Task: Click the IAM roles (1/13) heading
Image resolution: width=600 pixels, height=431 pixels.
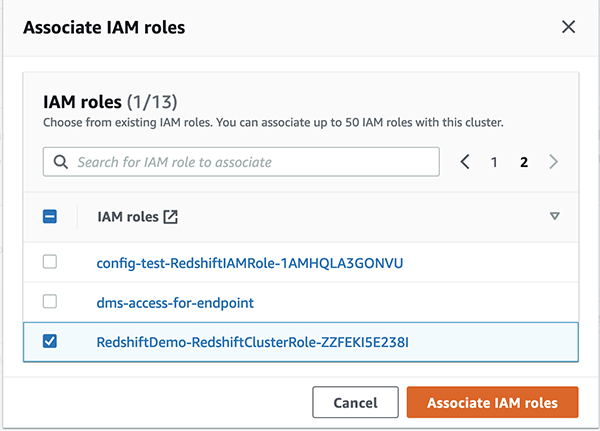Action: [110, 101]
